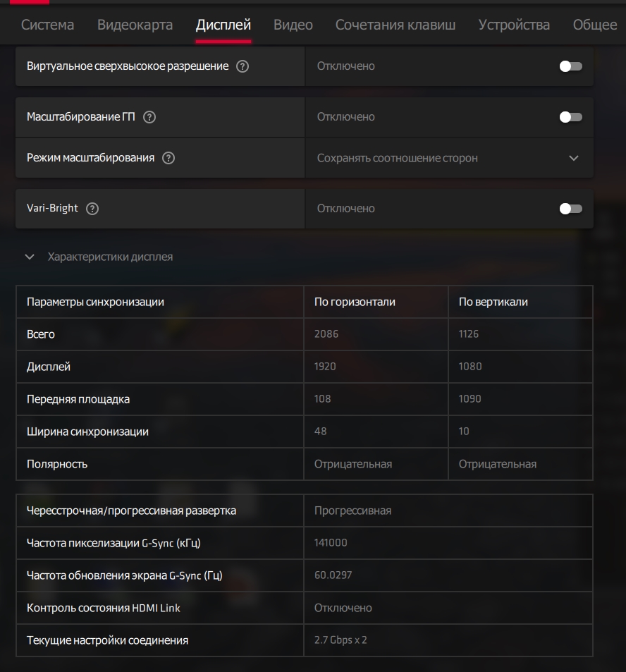
Task: Show the Режим масштабирования help tooltip icon
Action: (x=168, y=158)
